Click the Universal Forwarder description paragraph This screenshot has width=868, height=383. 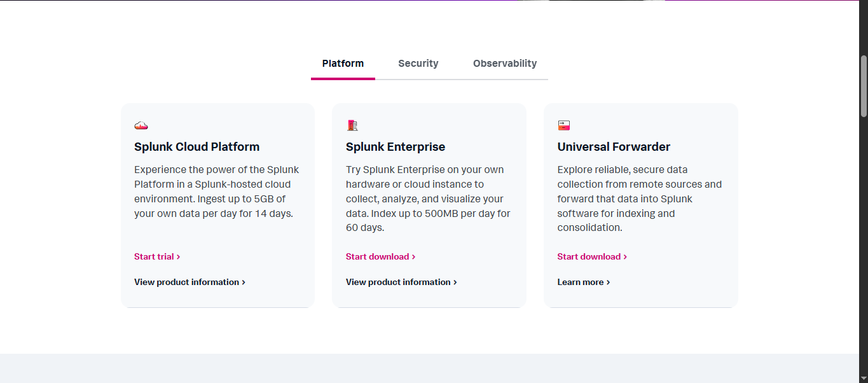coord(640,198)
